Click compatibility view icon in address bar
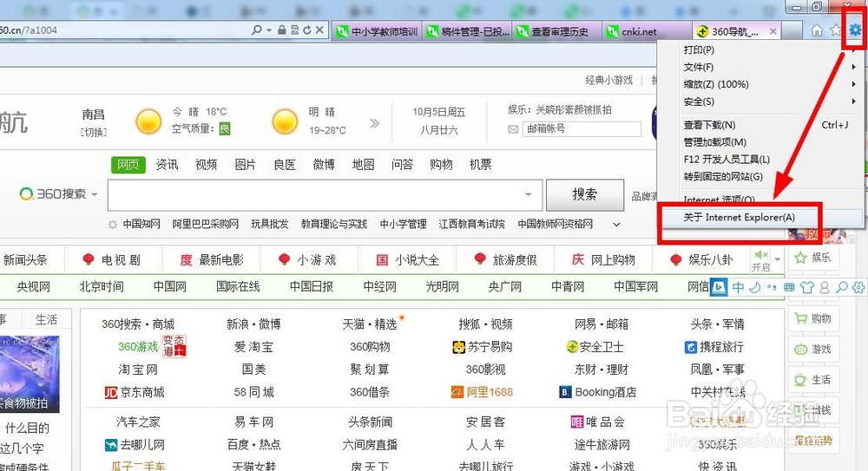Viewport: 868px width, 471px height. (x=294, y=29)
